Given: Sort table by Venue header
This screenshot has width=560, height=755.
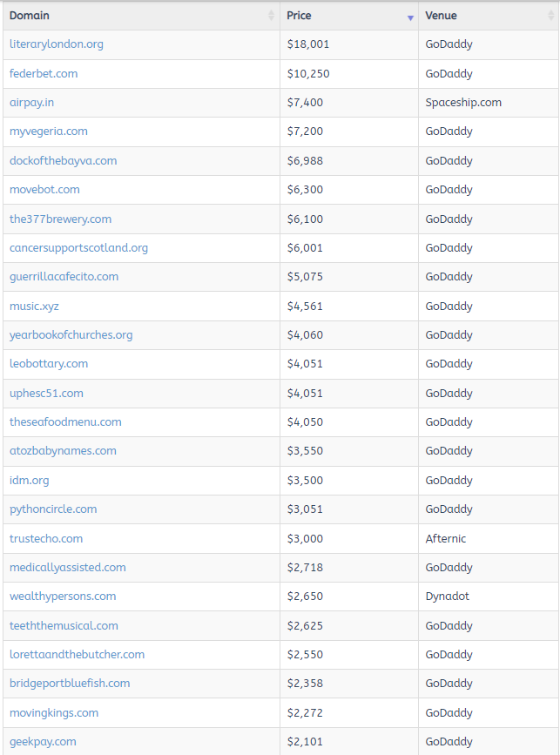Looking at the screenshot, I should point(441,16).
